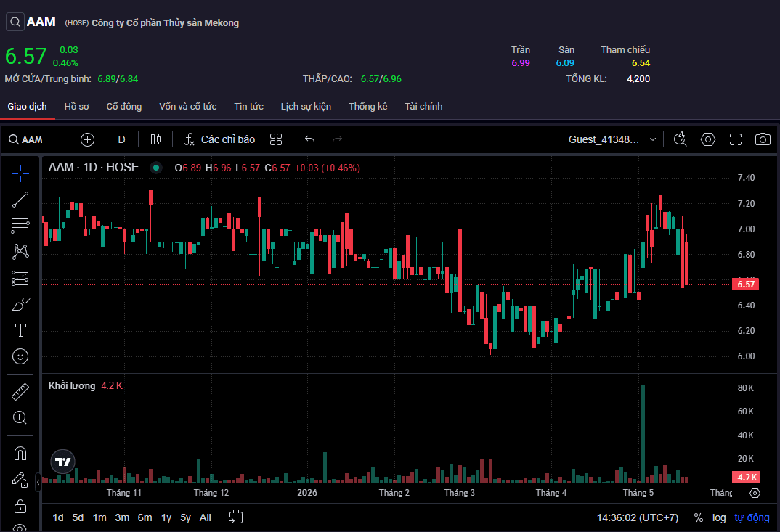Open the Tài chính tab

click(424, 107)
